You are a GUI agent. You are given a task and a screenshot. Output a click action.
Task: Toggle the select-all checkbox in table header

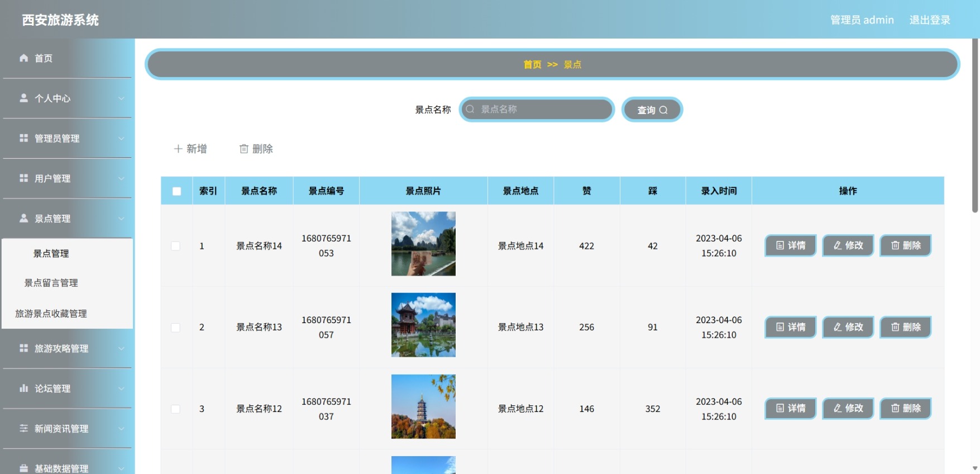176,191
